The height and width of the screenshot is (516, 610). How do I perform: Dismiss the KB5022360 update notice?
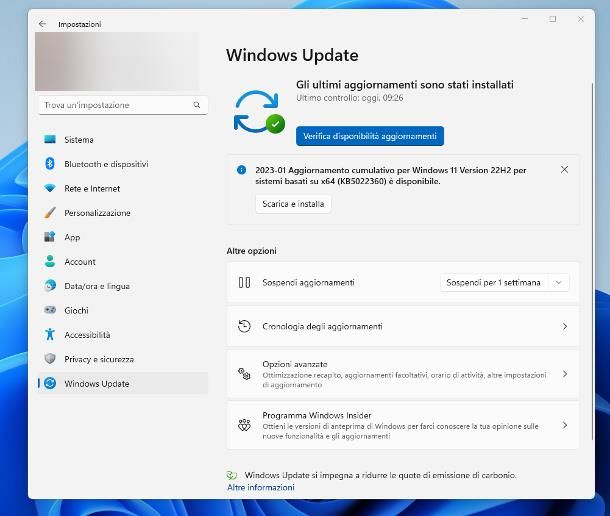564,170
